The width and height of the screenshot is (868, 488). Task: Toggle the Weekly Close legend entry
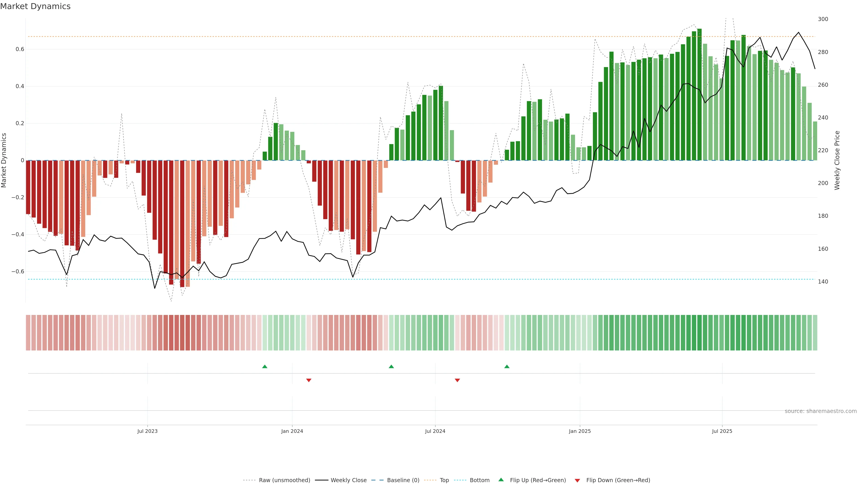pyautogui.click(x=348, y=480)
